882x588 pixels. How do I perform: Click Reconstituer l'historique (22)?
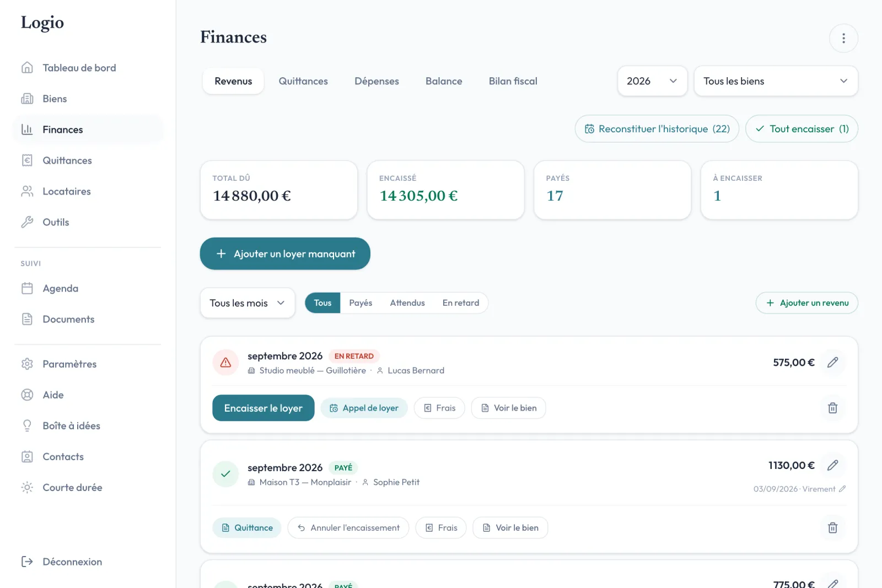(657, 128)
